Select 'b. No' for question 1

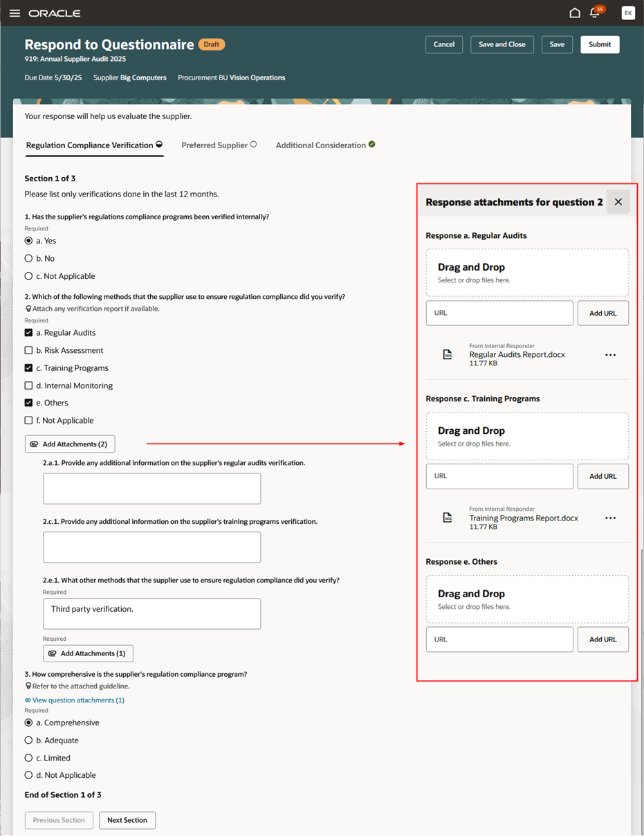tap(28, 258)
